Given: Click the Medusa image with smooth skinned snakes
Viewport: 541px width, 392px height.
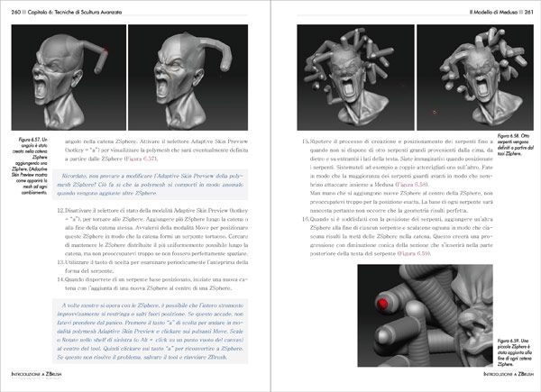Looking at the screenshot, I should click(x=475, y=77).
